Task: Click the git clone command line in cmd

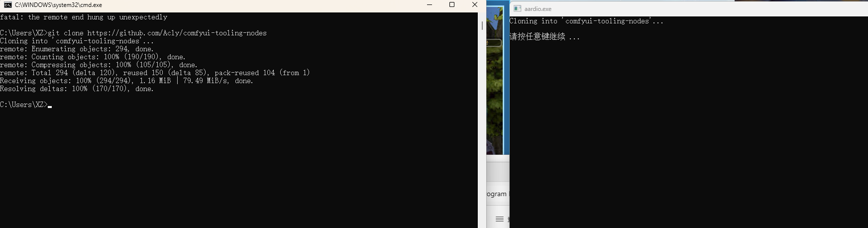Action: coord(133,33)
